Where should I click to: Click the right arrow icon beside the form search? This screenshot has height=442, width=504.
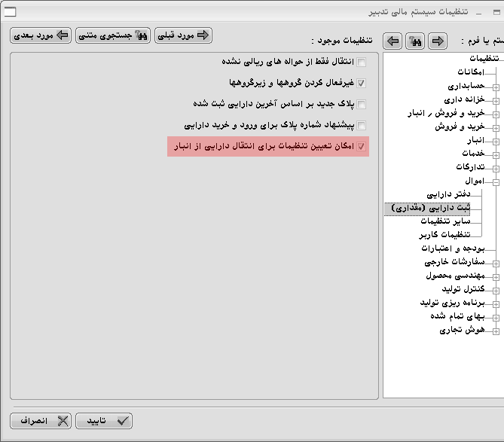[x=437, y=41]
